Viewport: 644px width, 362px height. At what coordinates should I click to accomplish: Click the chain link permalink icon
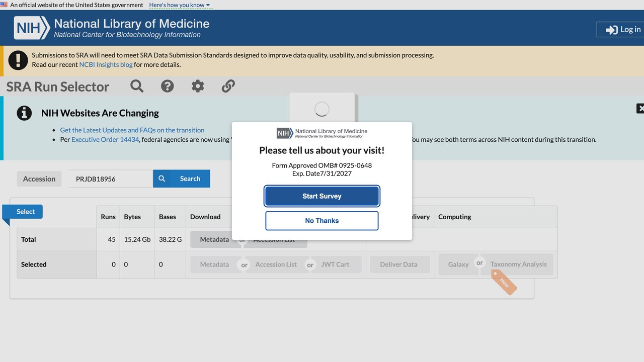click(228, 86)
